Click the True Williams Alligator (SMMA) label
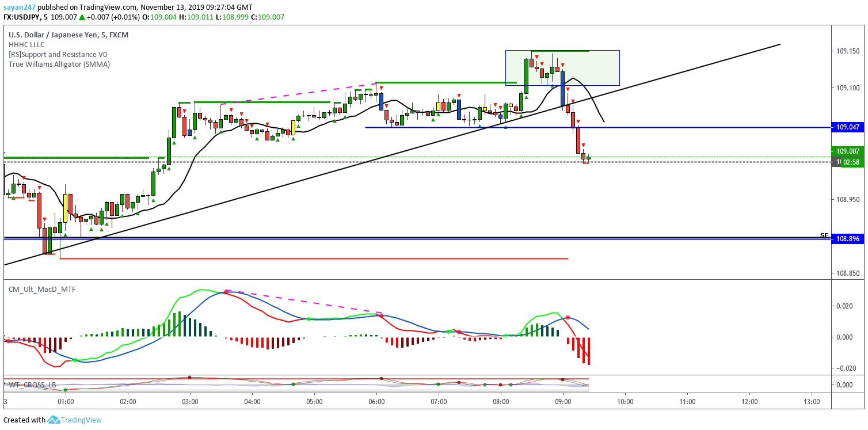The height and width of the screenshot is (430, 868). click(59, 64)
